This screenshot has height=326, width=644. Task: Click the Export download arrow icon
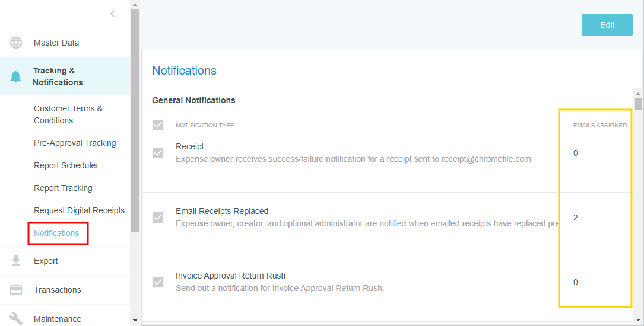click(x=16, y=261)
